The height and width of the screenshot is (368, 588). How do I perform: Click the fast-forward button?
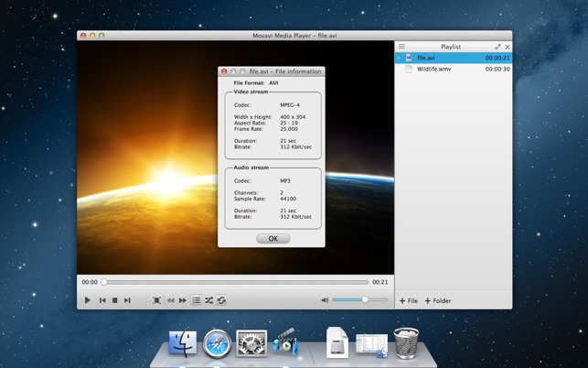[183, 300]
